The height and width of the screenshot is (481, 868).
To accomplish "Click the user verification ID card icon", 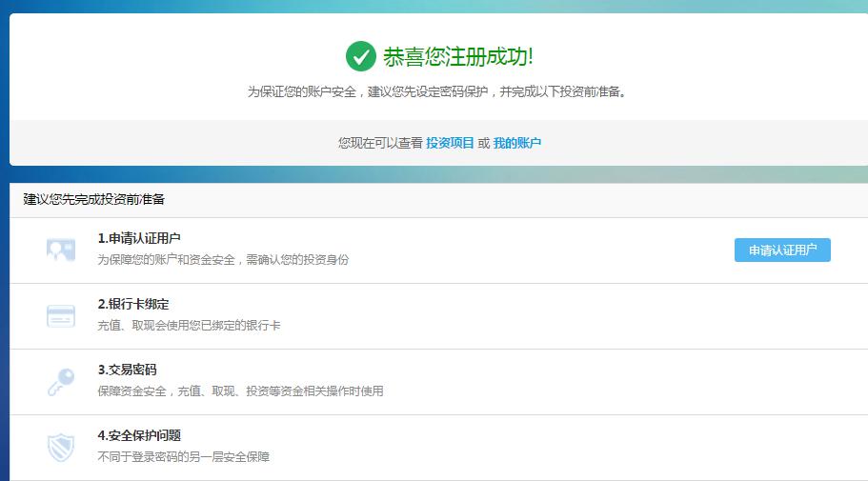I will tap(61, 250).
